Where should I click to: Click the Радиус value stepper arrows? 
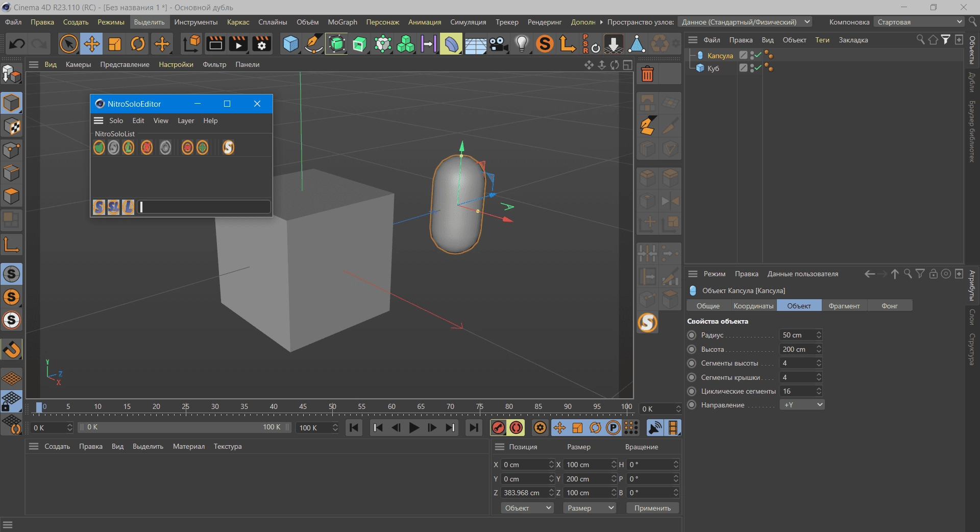click(819, 335)
